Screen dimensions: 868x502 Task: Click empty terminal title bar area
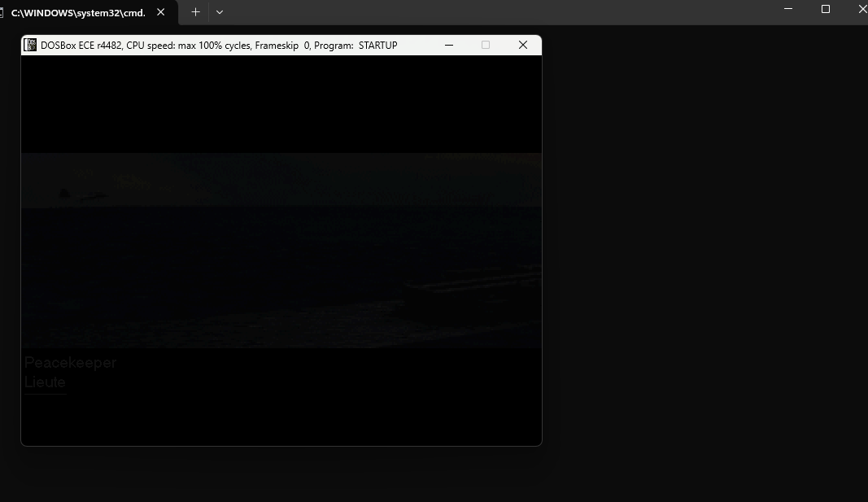pos(498,11)
